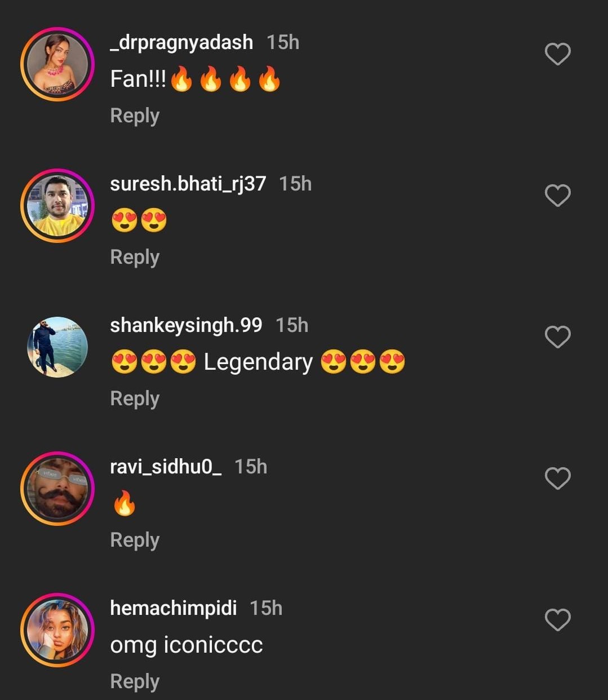Reply to hemachimpidi's comment
The width and height of the screenshot is (608, 700).
click(x=135, y=681)
